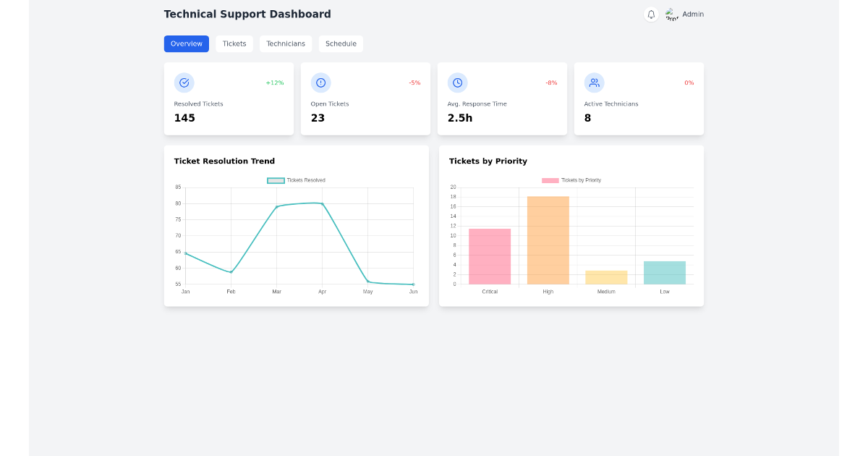Open the Technicians tab
Image resolution: width=868 pixels, height=456 pixels.
pos(286,43)
